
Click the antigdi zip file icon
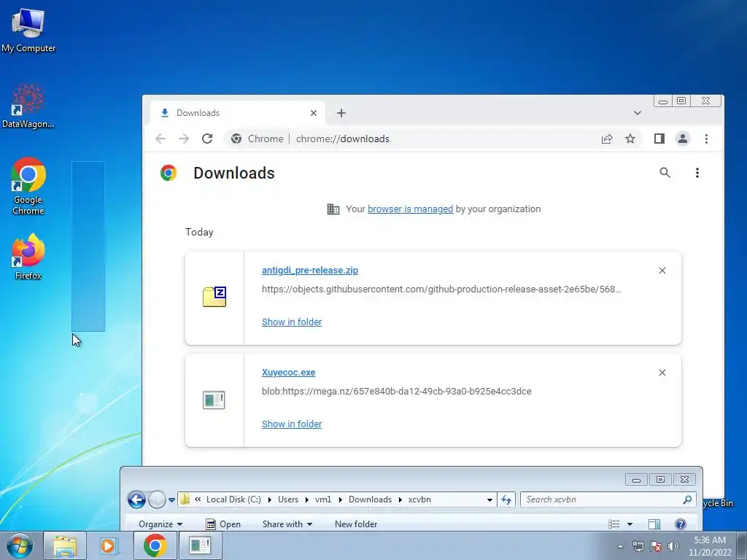tap(214, 297)
